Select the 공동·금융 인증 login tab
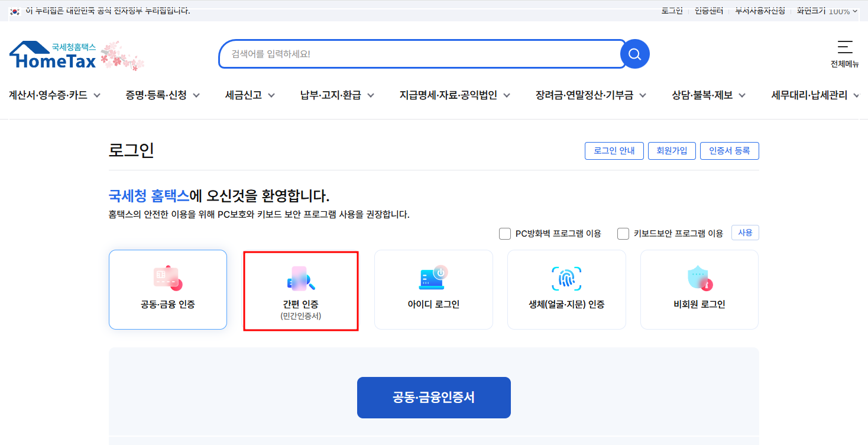The height and width of the screenshot is (445, 868). (168, 289)
